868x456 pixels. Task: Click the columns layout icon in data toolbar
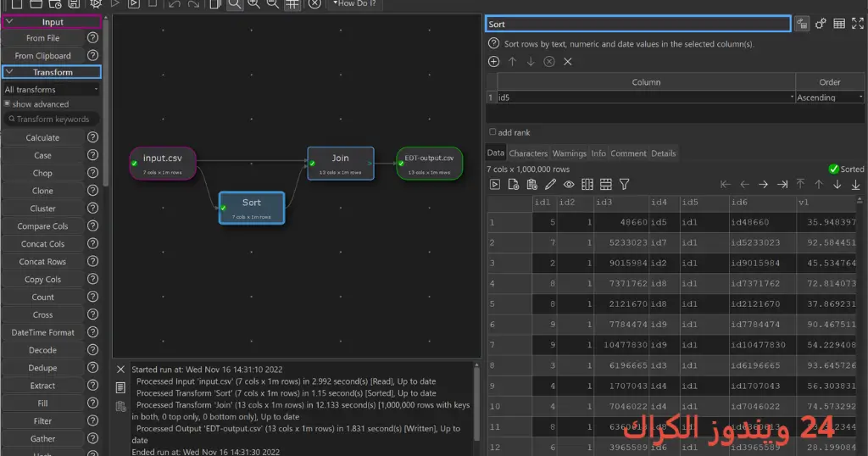pyautogui.click(x=587, y=184)
